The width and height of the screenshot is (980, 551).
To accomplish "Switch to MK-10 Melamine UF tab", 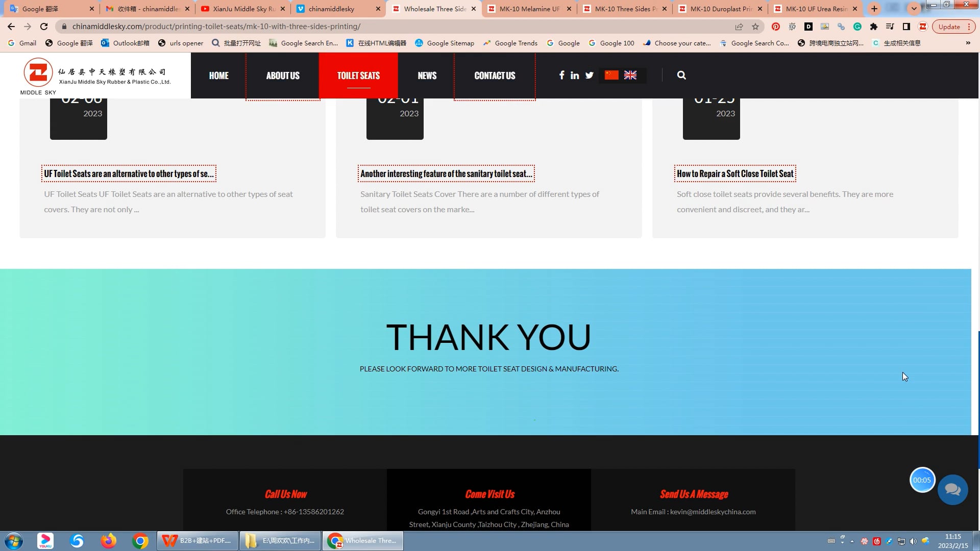I will [x=529, y=9].
